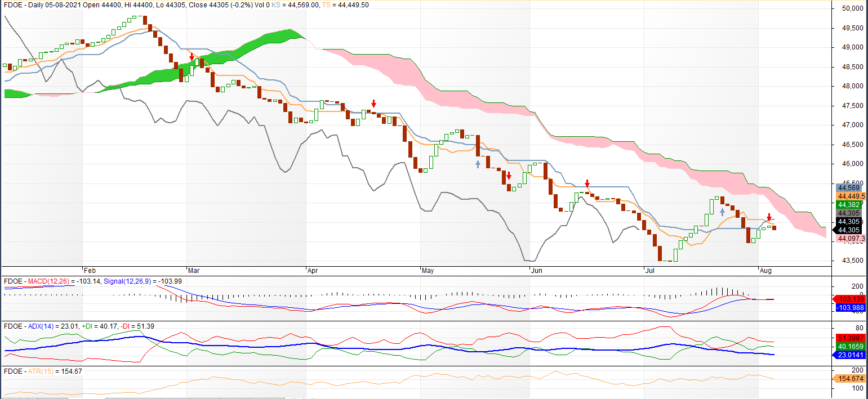Select the pink 44,097.3 value tag

tap(851, 239)
